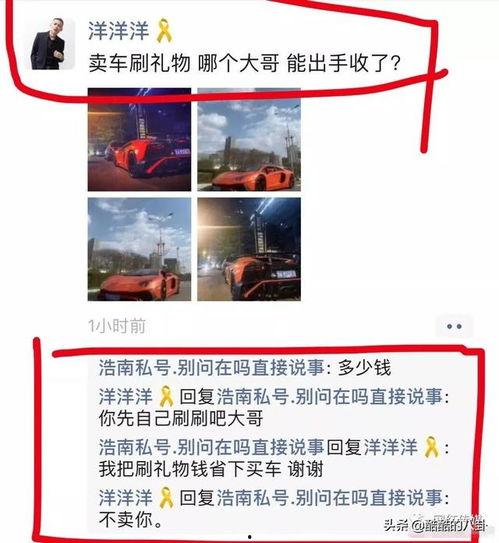Screen dimensions: 499x543
Task: Tap 洋洋洋 name in last comment
Action: coord(125,498)
